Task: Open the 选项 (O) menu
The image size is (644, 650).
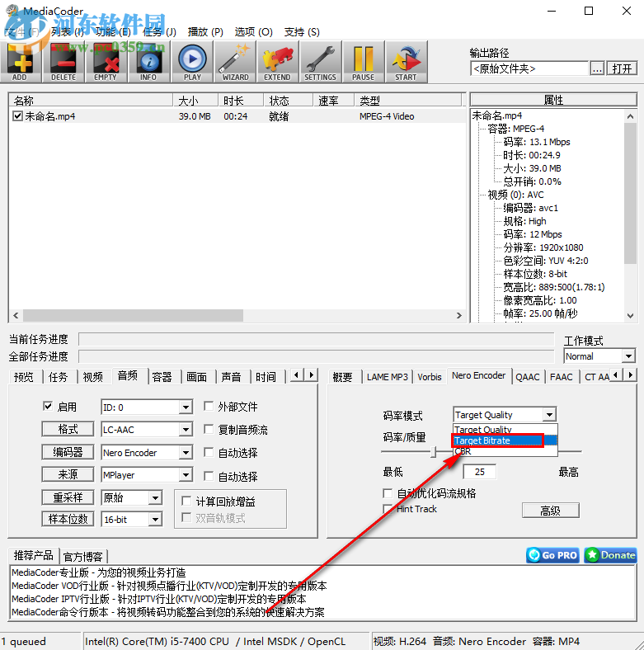Action: coord(254,32)
